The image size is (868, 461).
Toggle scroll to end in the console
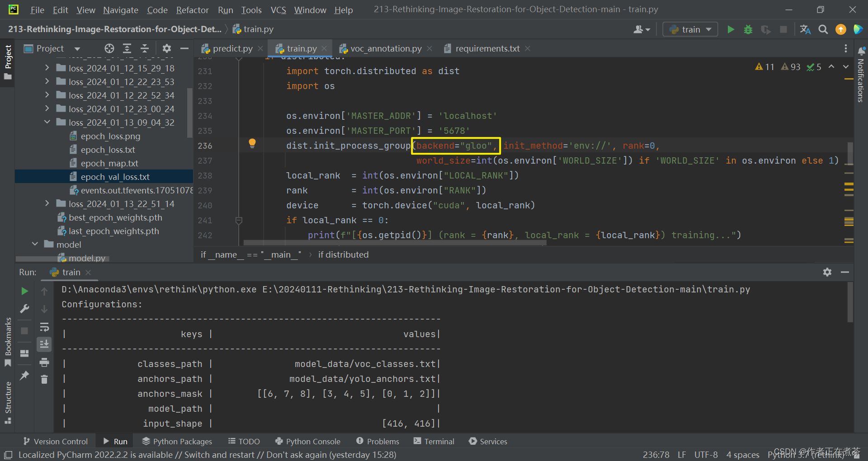click(x=44, y=344)
